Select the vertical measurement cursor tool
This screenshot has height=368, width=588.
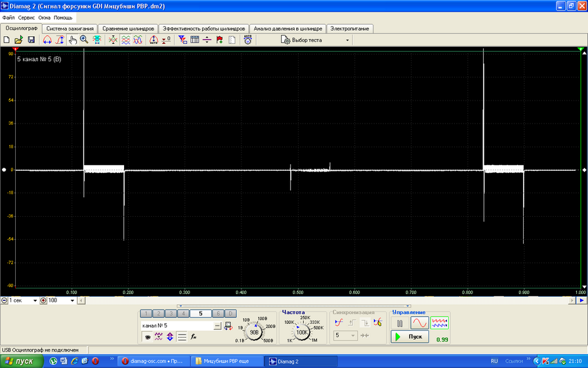tap(60, 40)
